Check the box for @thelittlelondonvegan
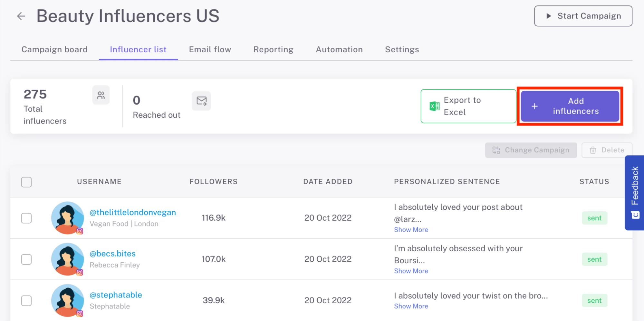Screen dimensions: 644x321 26,218
